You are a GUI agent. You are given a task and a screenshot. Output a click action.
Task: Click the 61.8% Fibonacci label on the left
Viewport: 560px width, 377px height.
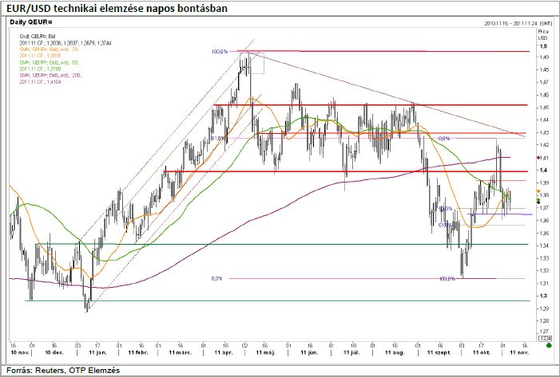(x=218, y=138)
